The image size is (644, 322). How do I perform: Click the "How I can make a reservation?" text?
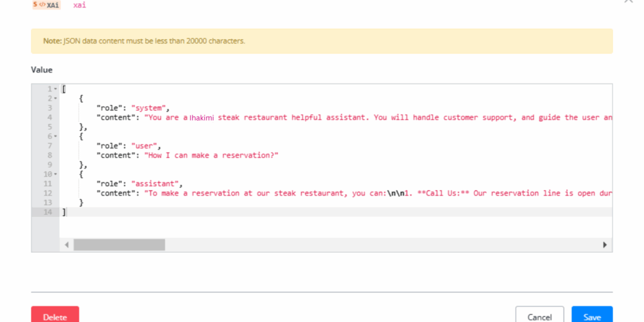pos(211,155)
